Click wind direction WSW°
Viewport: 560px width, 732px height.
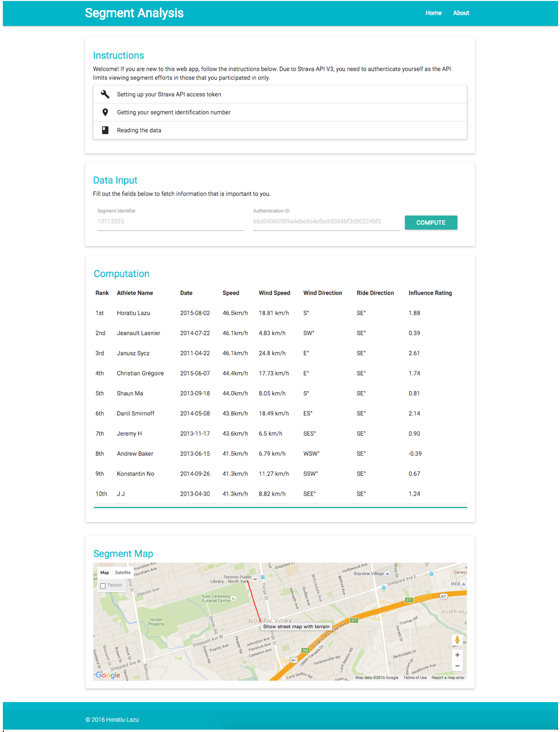(311, 454)
